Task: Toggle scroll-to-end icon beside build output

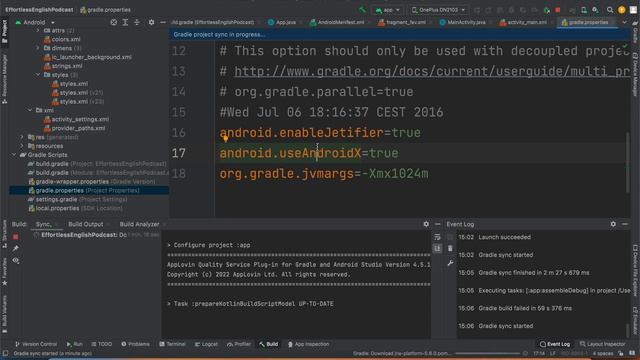Action: (437, 248)
